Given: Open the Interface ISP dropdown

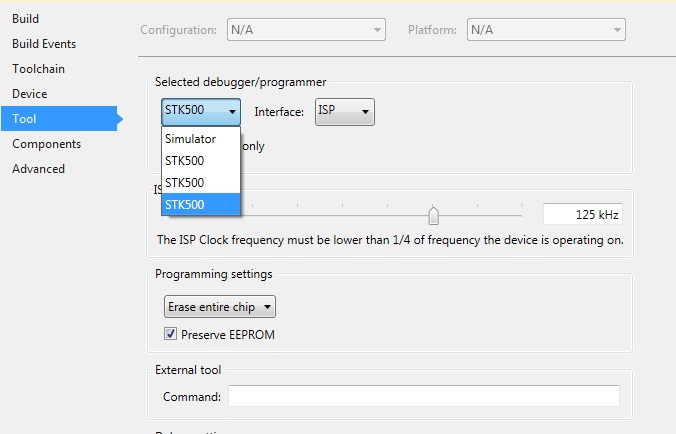Looking at the screenshot, I should point(344,111).
